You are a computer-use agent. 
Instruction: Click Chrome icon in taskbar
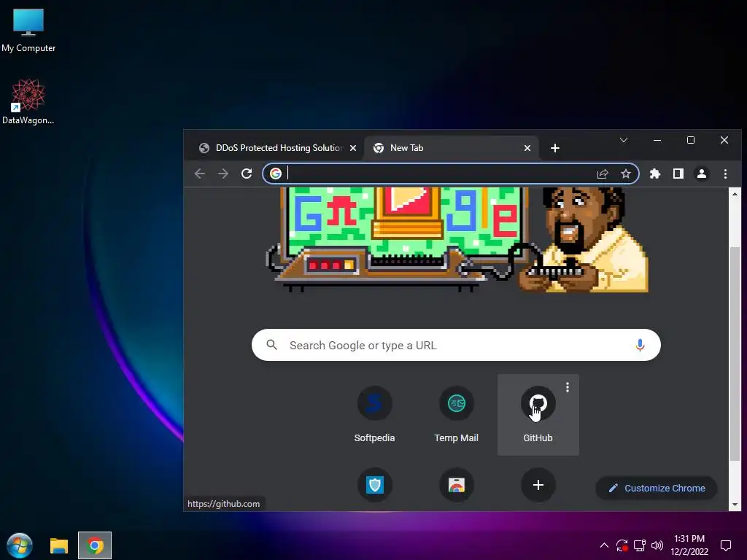pos(95,545)
